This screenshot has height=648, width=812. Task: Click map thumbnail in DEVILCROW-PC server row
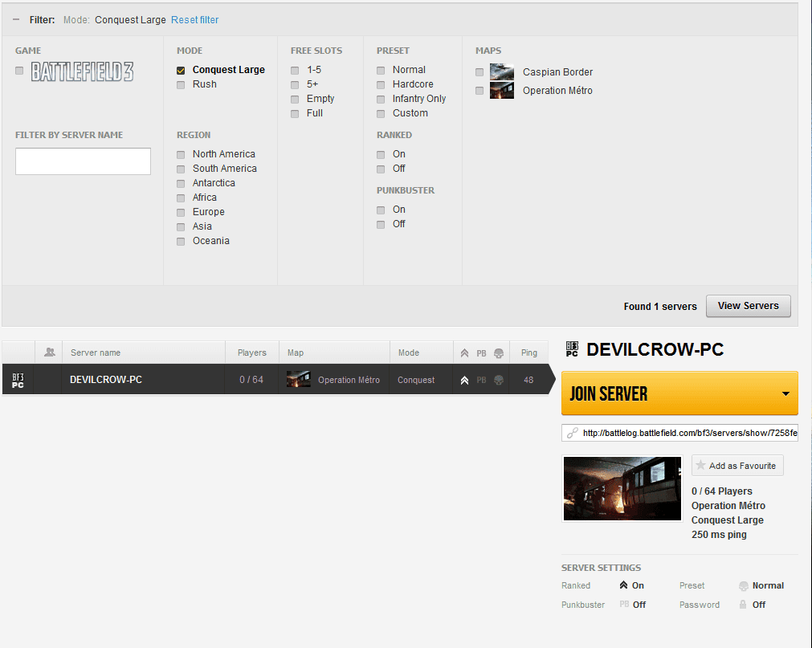coord(298,379)
